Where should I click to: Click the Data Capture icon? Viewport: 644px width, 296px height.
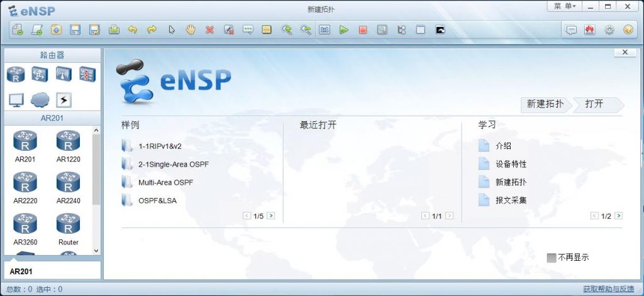click(382, 30)
